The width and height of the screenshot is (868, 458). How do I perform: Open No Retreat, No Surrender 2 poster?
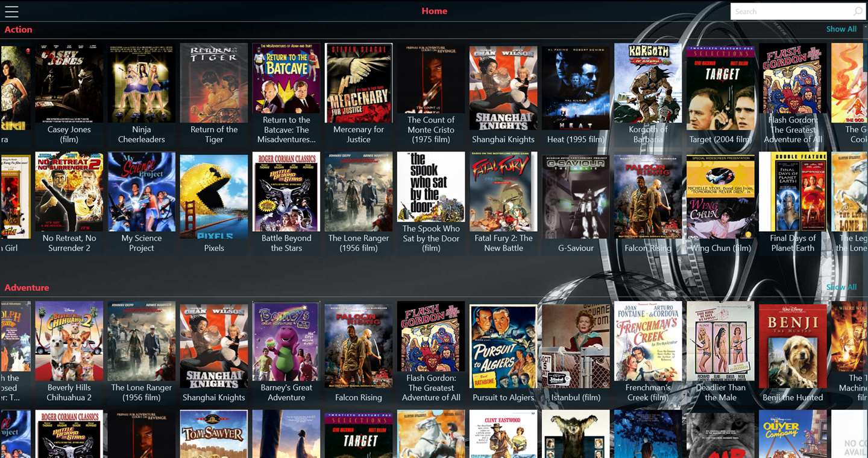point(69,192)
